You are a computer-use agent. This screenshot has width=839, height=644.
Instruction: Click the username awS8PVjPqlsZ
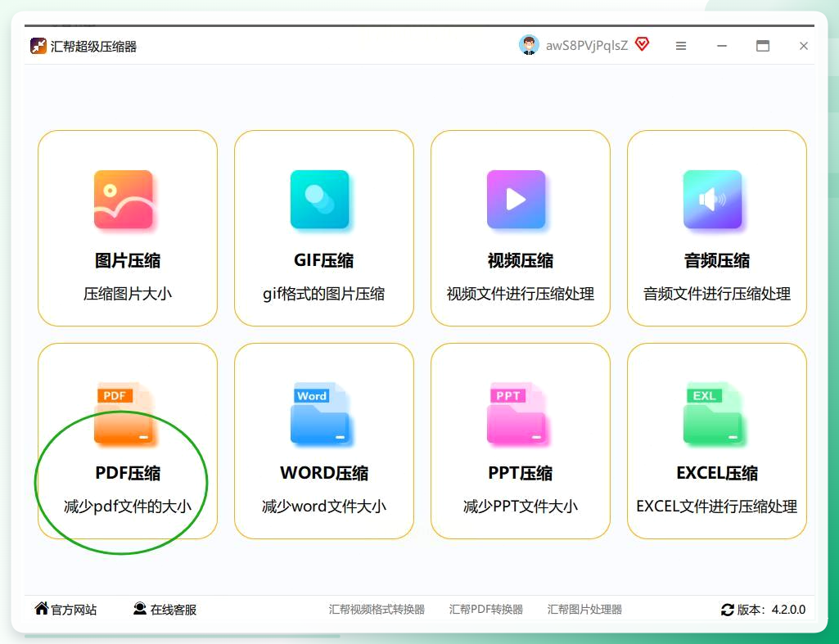click(586, 46)
